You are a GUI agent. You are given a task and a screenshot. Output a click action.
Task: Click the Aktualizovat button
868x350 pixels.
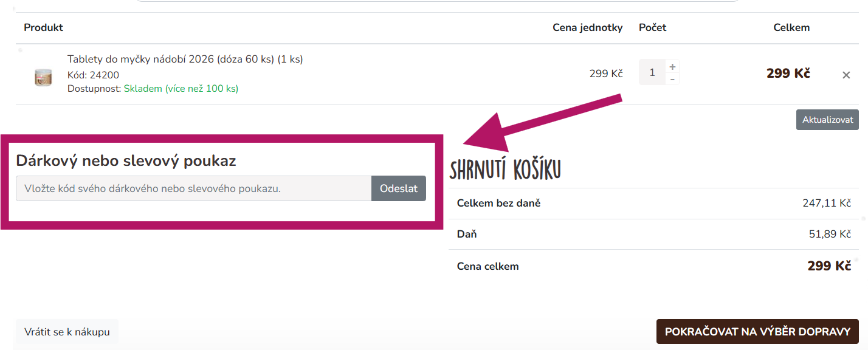pos(827,120)
